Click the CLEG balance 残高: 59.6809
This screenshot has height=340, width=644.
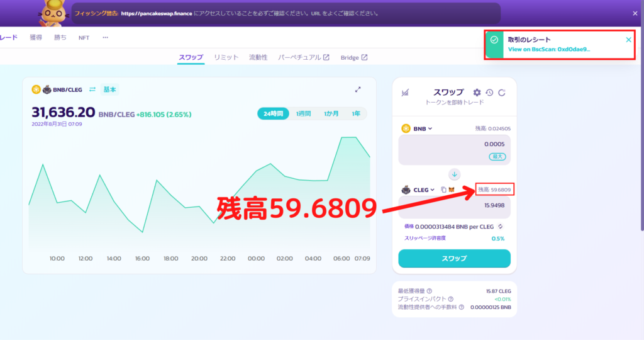click(x=494, y=190)
